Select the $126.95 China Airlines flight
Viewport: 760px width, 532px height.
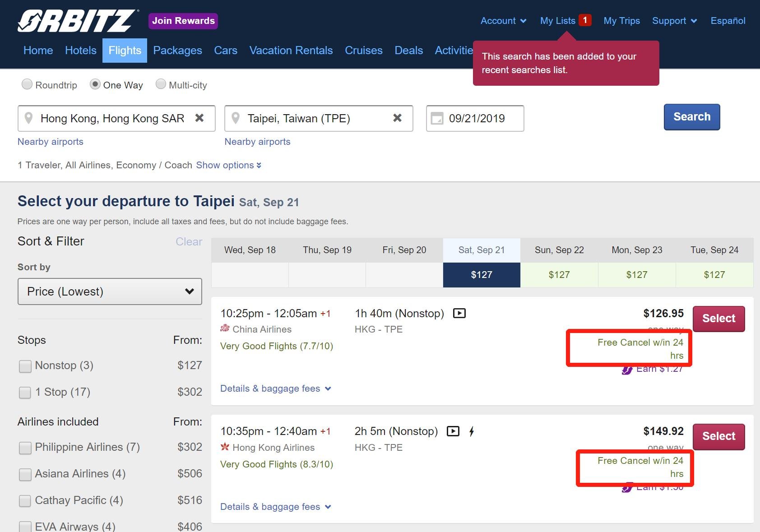(719, 319)
